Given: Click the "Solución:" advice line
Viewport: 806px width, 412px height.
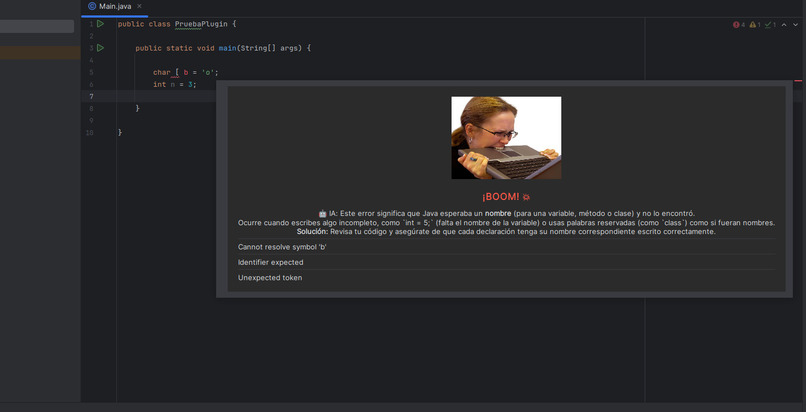Looking at the screenshot, I should point(506,232).
